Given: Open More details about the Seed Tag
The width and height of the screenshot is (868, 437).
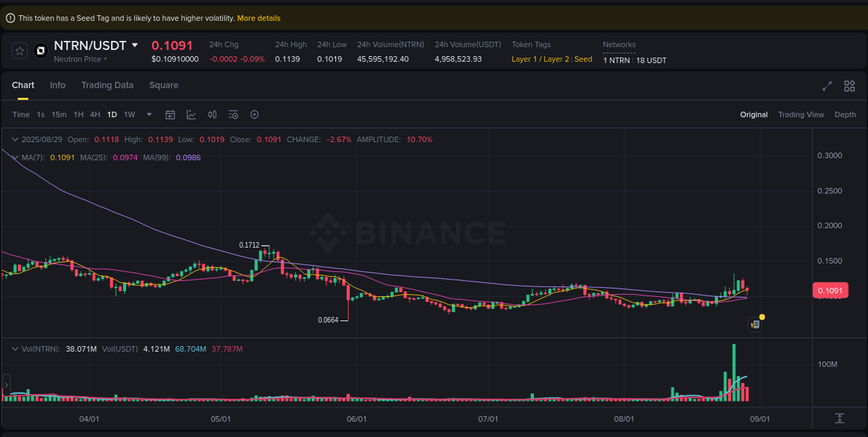Looking at the screenshot, I should coord(258,17).
